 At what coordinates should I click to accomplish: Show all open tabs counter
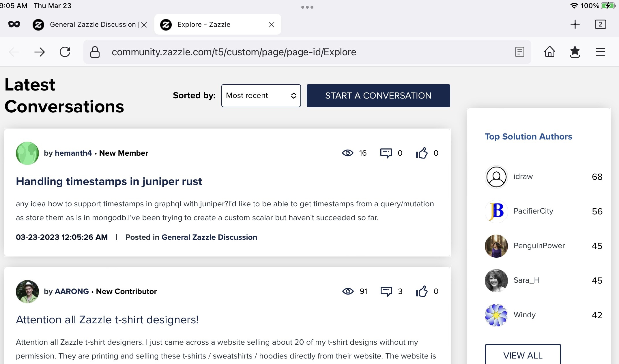pos(600,24)
